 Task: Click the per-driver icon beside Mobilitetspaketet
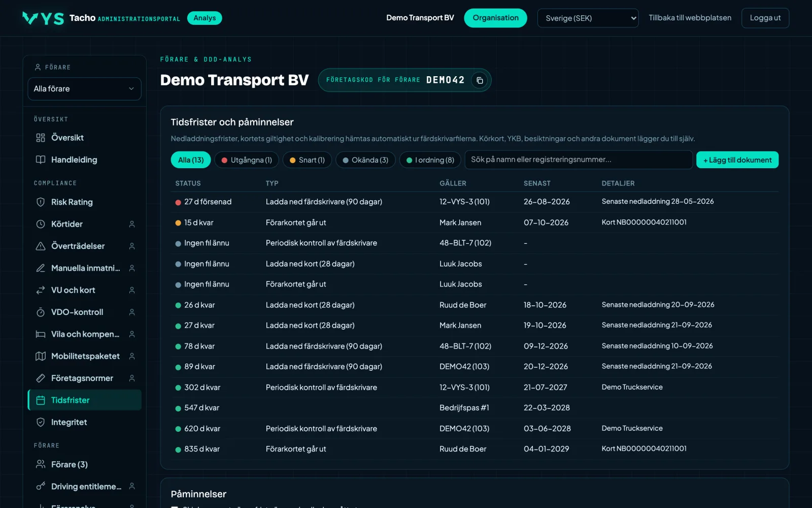(x=132, y=356)
